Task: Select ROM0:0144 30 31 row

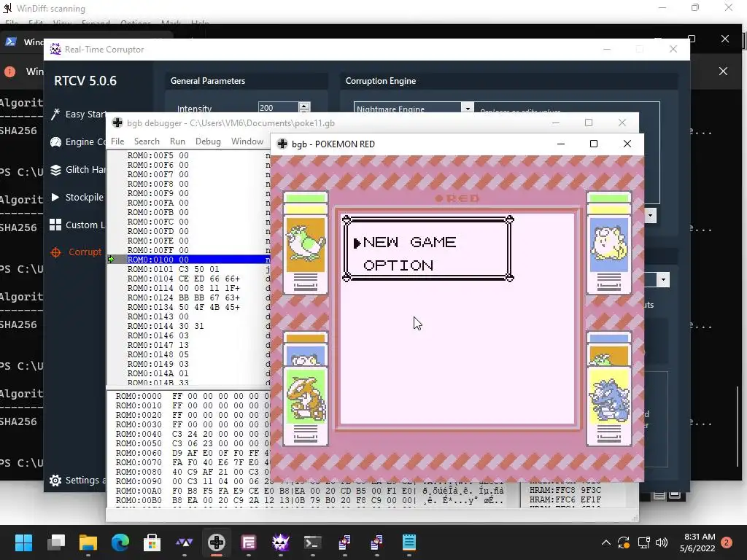Action: point(189,326)
